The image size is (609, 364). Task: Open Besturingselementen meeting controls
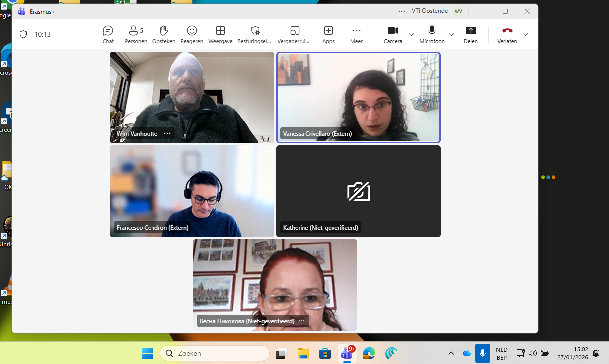click(x=255, y=34)
